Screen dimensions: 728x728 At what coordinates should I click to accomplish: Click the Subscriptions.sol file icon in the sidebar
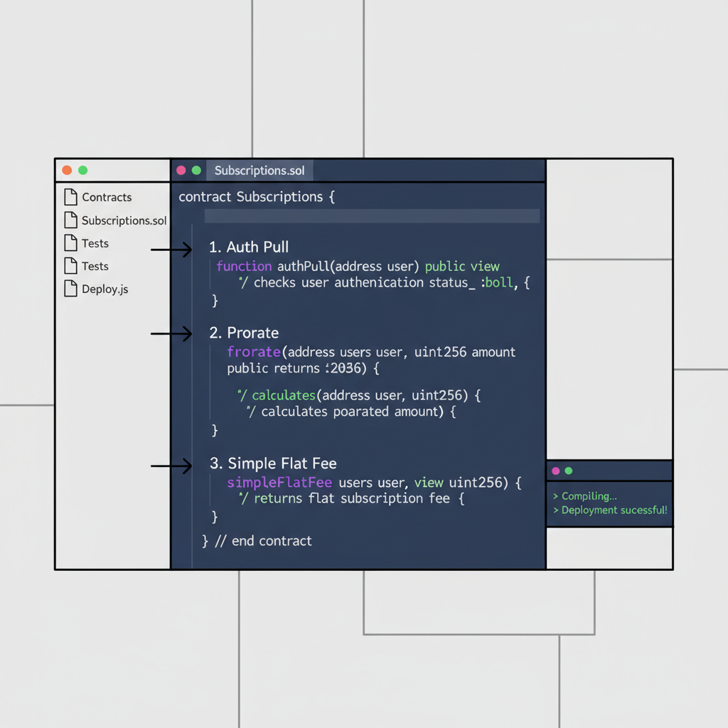click(71, 220)
